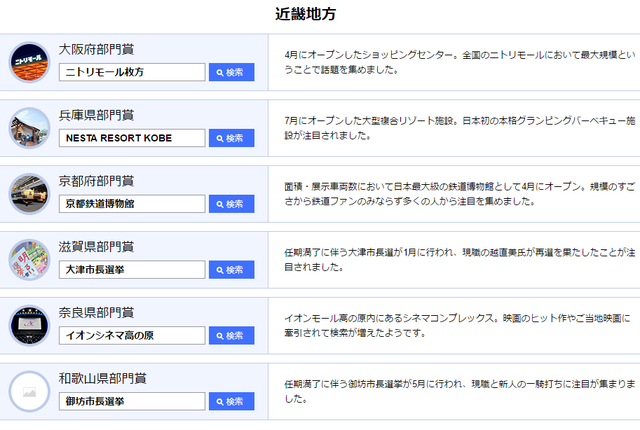Select the 御坊市長選挙 search field
This screenshot has height=430, width=640.
click(x=132, y=401)
